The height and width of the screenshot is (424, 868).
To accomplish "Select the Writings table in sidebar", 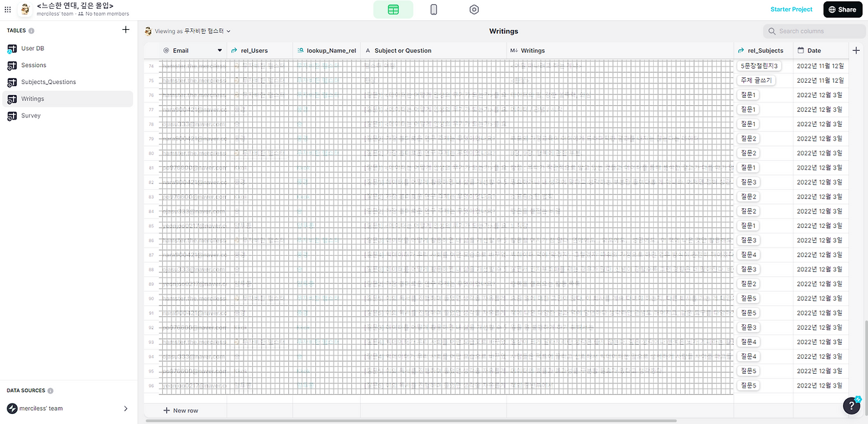I will pyautogui.click(x=66, y=99).
